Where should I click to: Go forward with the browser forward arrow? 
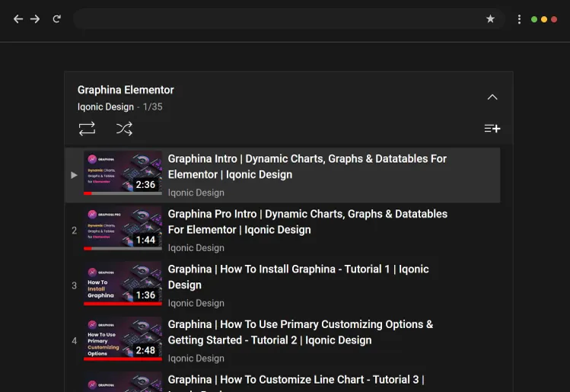[35, 19]
